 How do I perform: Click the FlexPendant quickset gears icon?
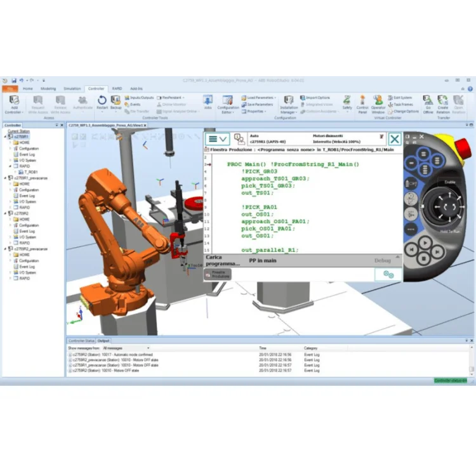pyautogui.click(x=388, y=274)
